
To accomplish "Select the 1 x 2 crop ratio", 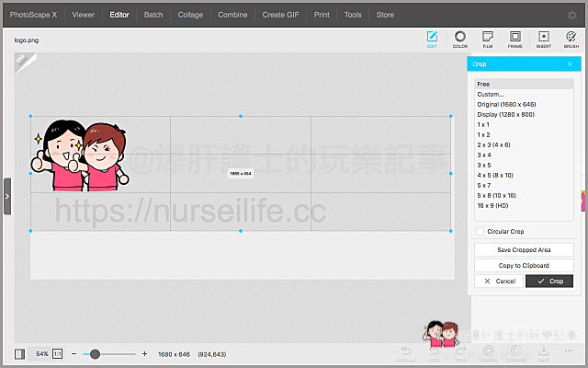I will (x=524, y=135).
